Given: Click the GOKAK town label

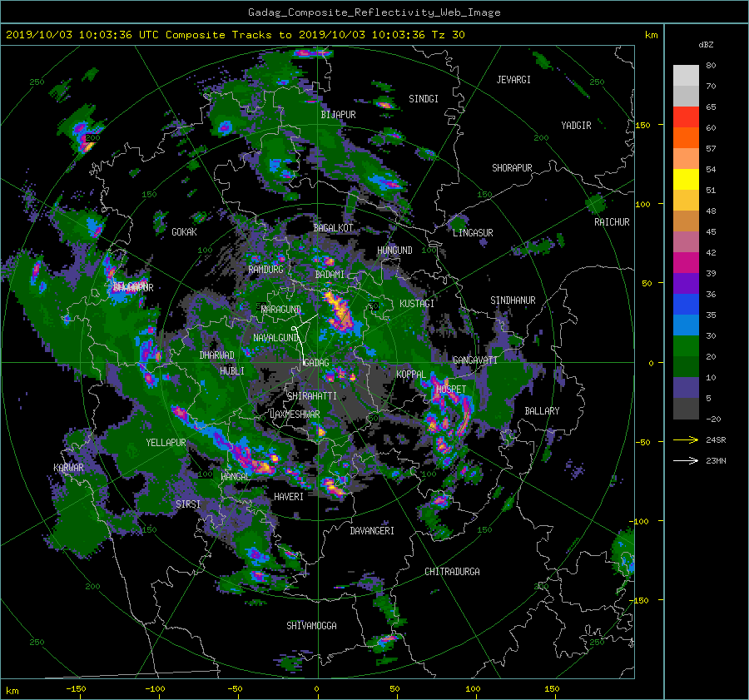Looking at the screenshot, I should click(184, 232).
